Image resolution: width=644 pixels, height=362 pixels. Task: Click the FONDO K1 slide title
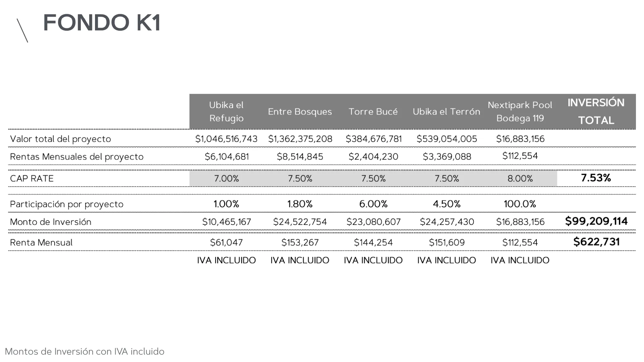click(x=102, y=23)
